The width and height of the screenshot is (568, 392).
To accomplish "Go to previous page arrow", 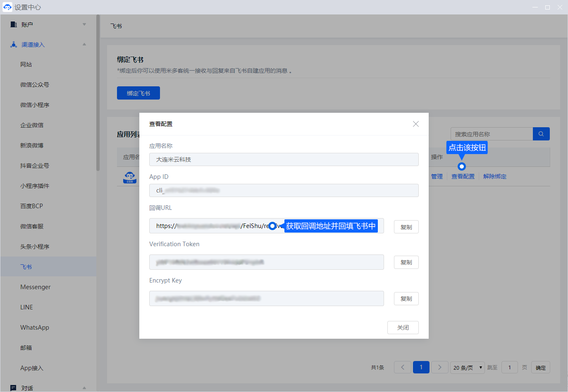I will pos(403,367).
